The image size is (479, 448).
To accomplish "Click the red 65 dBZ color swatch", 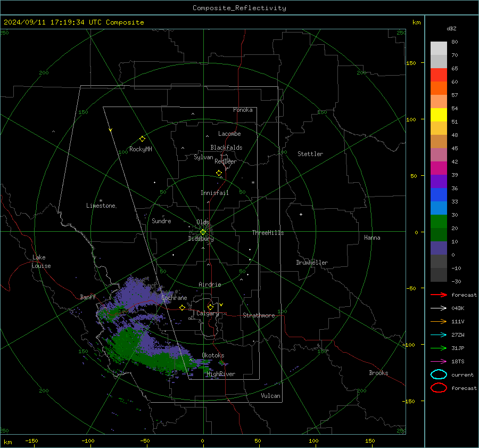I will click(x=439, y=75).
